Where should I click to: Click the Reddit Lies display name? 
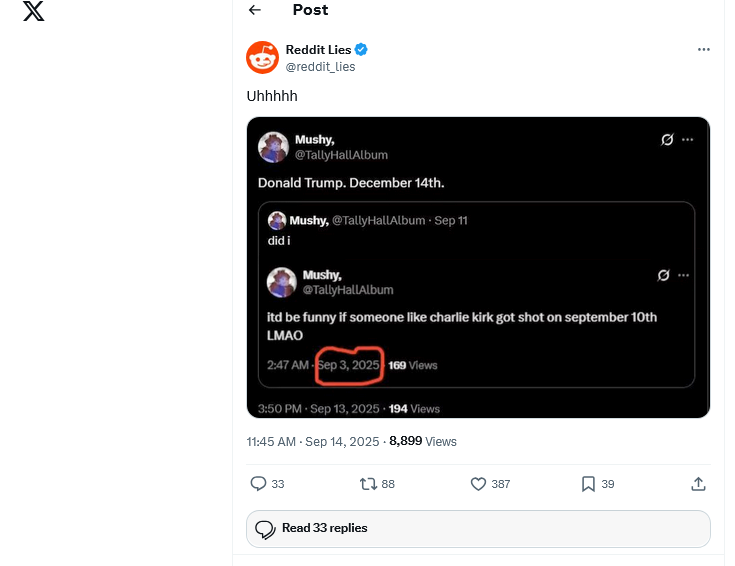[318, 49]
